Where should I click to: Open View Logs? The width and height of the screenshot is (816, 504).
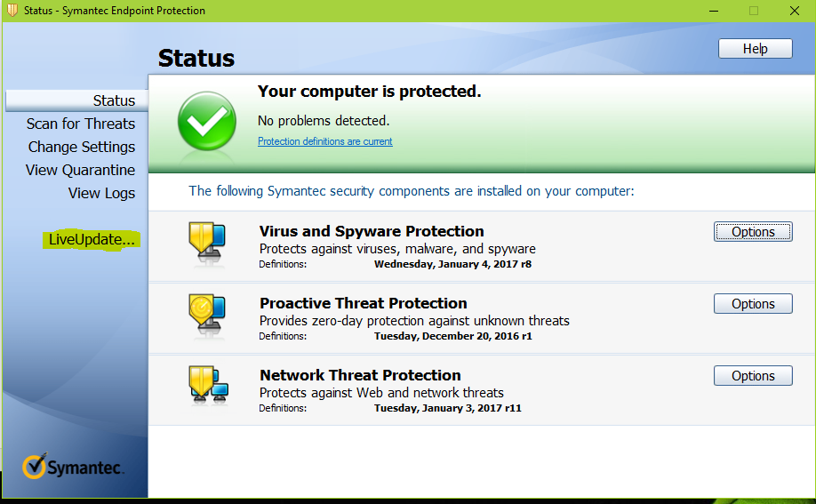click(x=101, y=193)
